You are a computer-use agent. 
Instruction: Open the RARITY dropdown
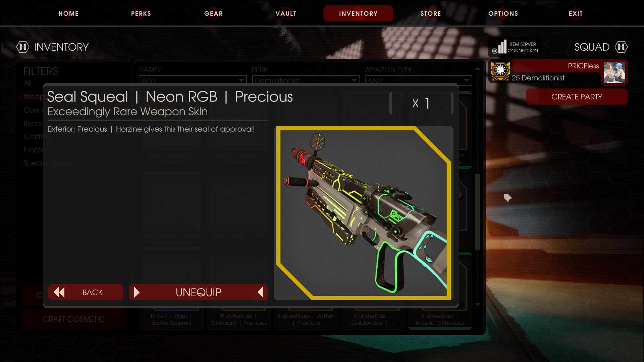pyautogui.click(x=193, y=80)
